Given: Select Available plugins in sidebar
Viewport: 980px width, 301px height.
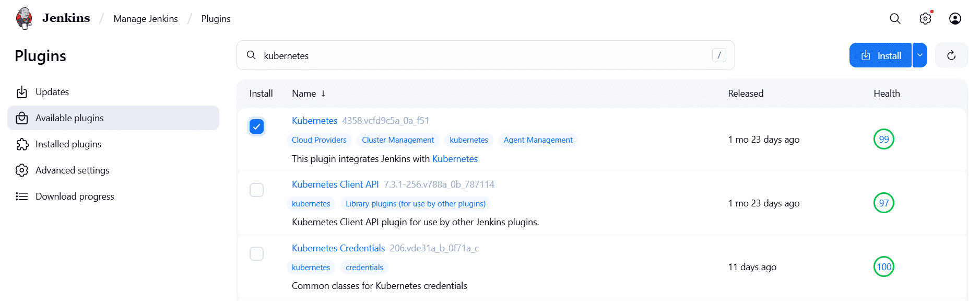Looking at the screenshot, I should 113,118.
